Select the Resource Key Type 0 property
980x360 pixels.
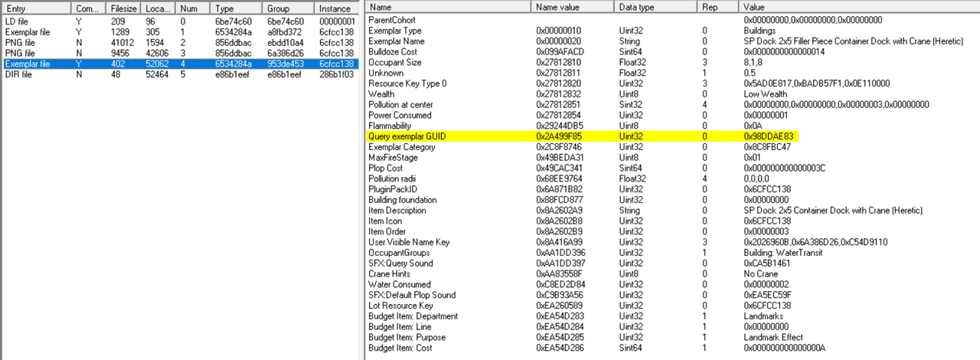[x=672, y=83]
